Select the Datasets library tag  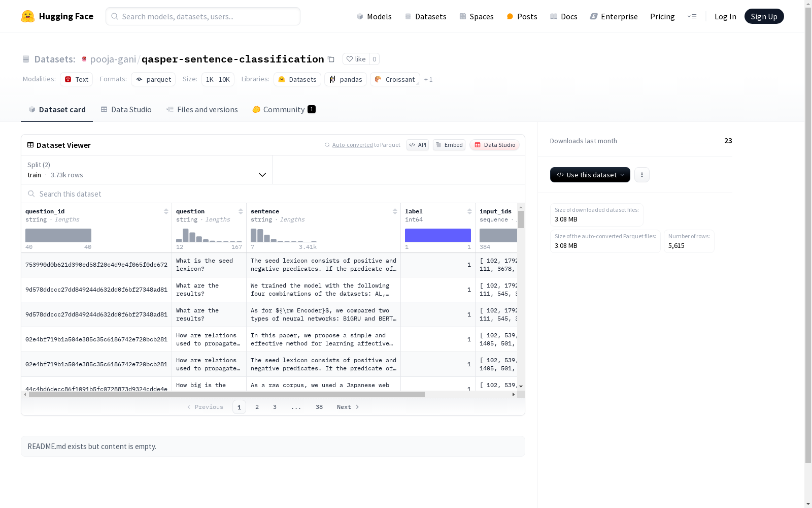297,79
